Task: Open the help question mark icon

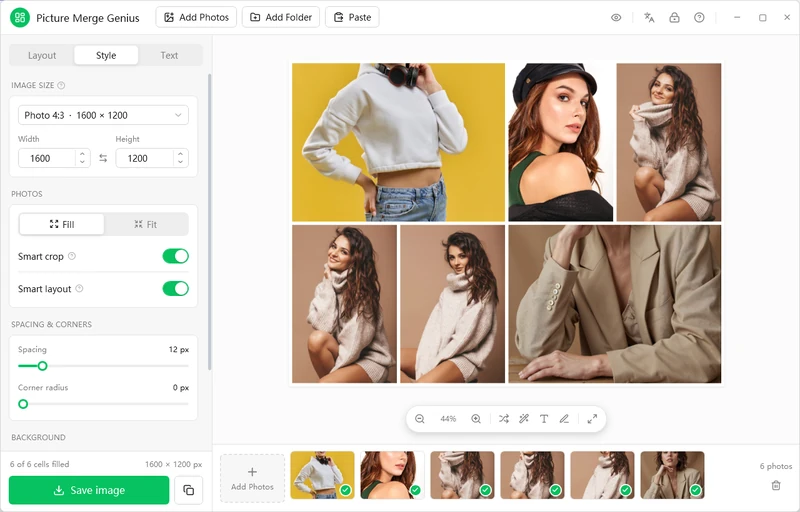Action: 699,17
